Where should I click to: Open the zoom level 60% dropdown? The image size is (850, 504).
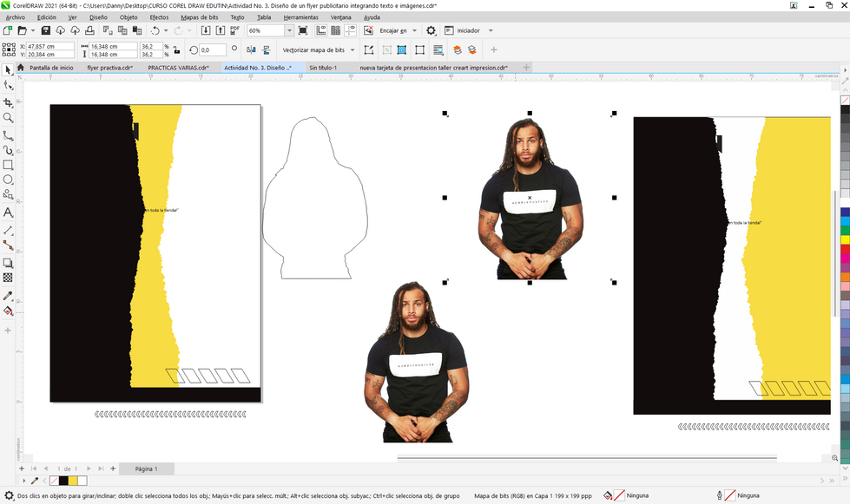coord(289,31)
